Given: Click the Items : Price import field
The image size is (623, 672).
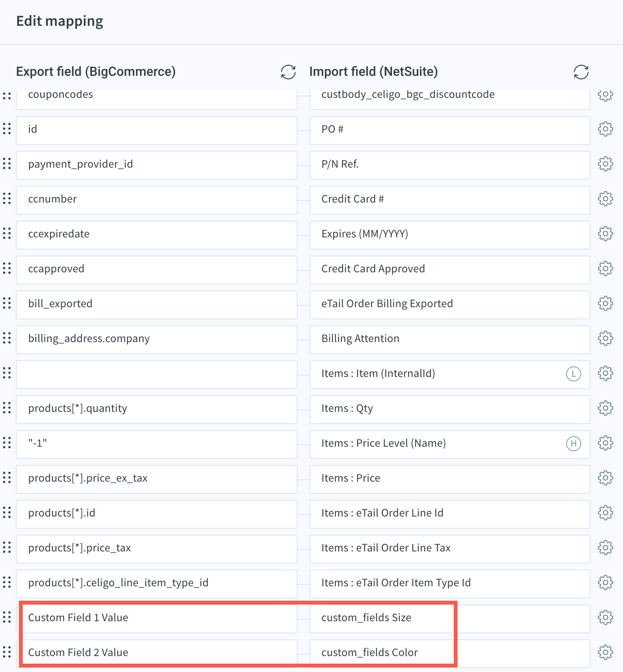Looking at the screenshot, I should (x=450, y=479).
